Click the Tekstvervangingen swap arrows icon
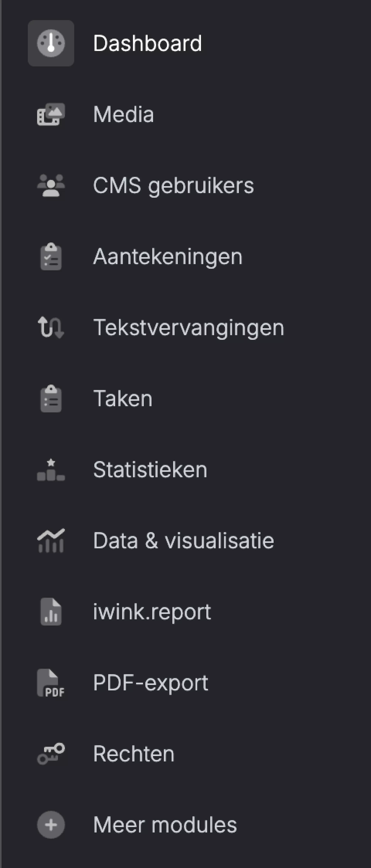The height and width of the screenshot is (868, 371). pos(51,327)
